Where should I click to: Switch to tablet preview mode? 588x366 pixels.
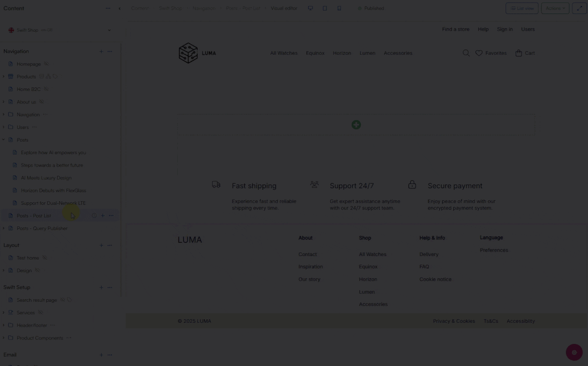(x=325, y=8)
